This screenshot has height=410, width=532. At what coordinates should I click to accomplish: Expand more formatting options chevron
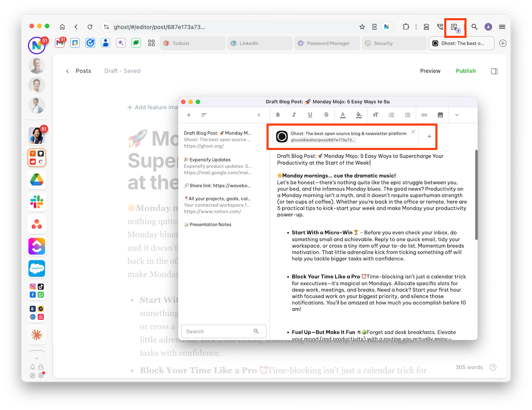(x=457, y=115)
